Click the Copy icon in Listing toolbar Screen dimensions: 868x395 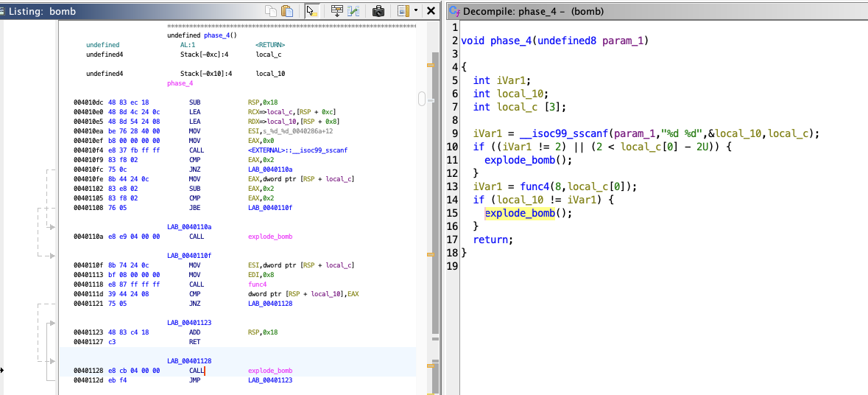coord(272,11)
